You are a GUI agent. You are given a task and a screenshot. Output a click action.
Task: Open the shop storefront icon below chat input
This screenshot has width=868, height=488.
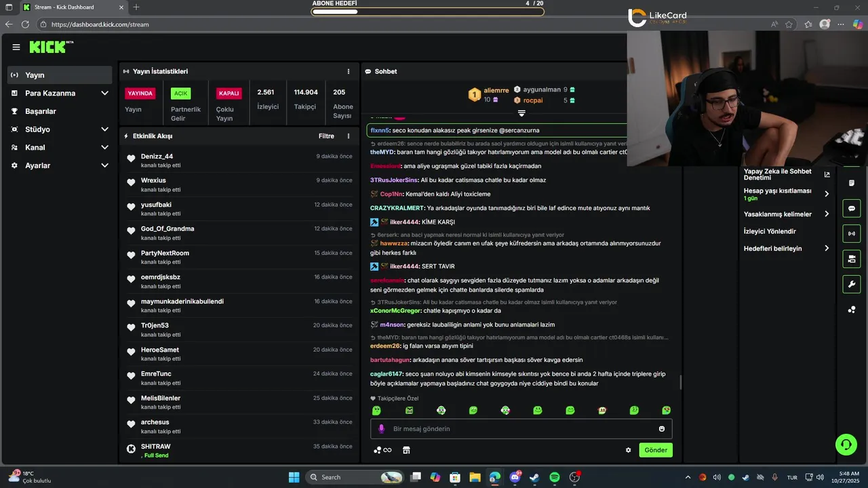point(406,450)
